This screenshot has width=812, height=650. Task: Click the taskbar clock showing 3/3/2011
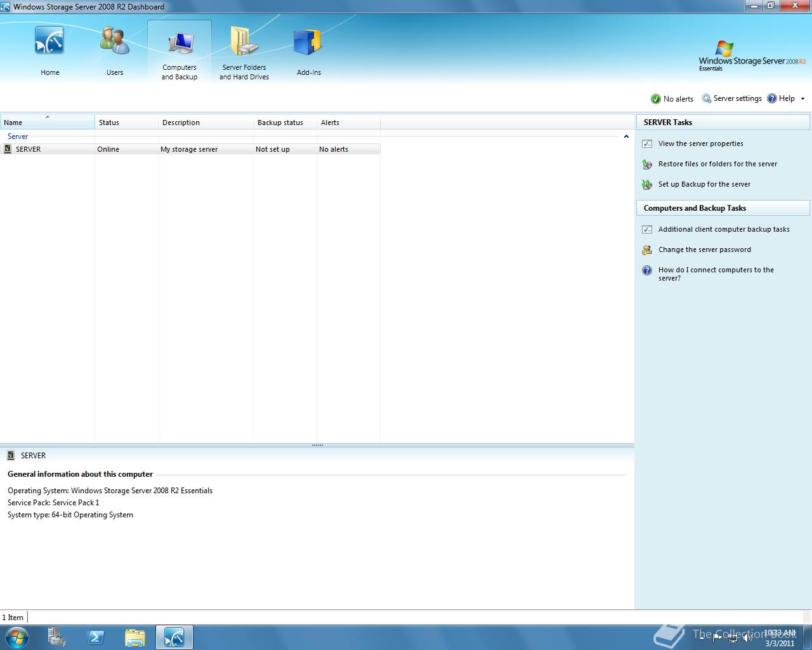[780, 638]
